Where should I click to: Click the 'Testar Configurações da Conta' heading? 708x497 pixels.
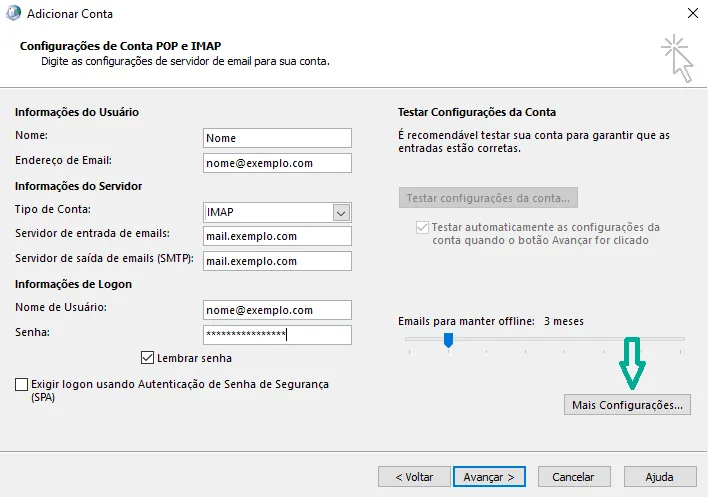(x=477, y=112)
